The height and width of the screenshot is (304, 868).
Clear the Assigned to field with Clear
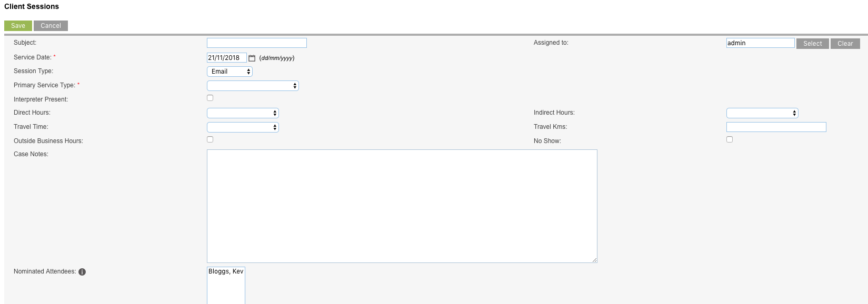pyautogui.click(x=845, y=44)
